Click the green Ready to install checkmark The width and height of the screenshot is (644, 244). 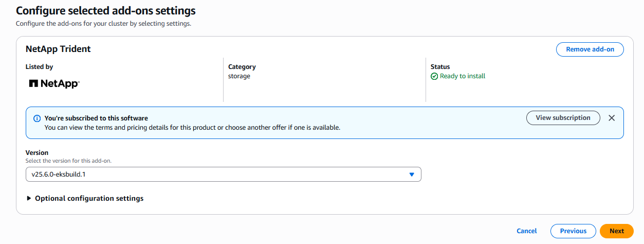click(x=434, y=76)
